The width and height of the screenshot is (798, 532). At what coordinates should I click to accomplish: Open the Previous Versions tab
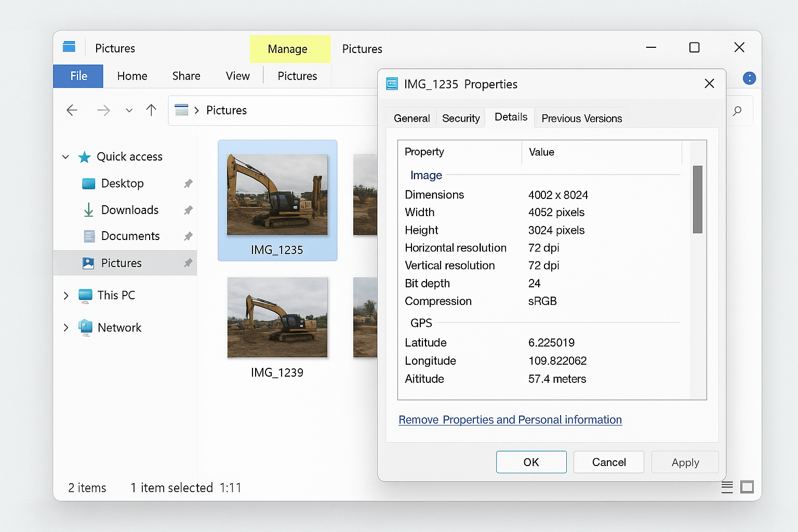point(581,118)
